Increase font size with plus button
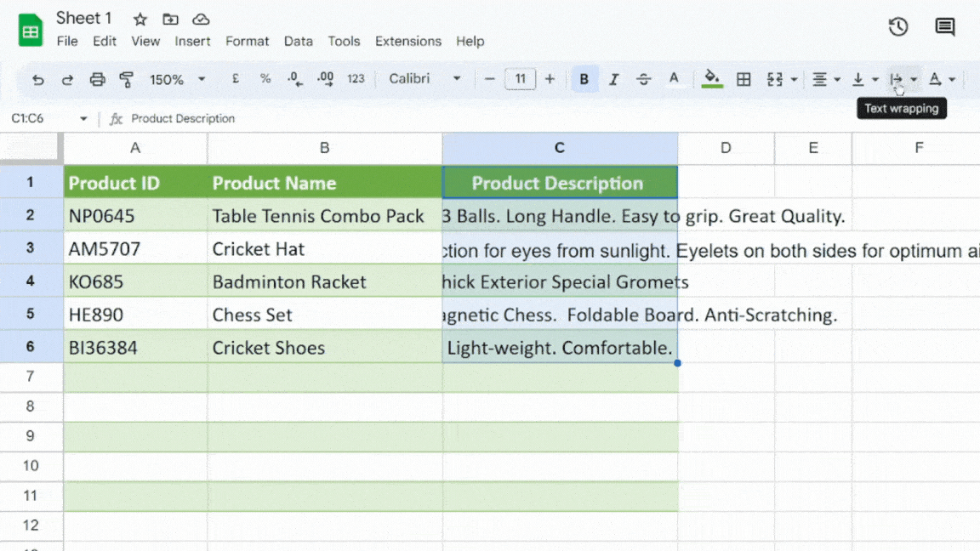Screen dimensions: 980x551 click(x=550, y=79)
